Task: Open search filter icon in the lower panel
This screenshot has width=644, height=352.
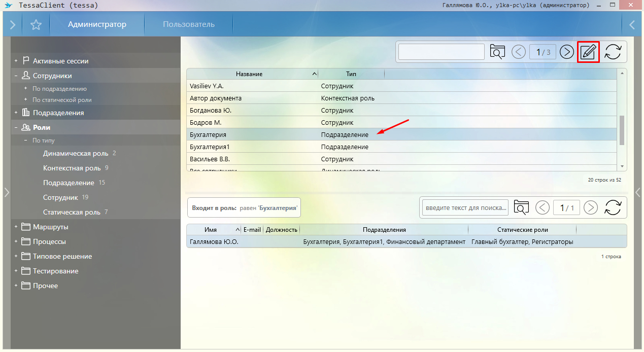Action: 521,207
